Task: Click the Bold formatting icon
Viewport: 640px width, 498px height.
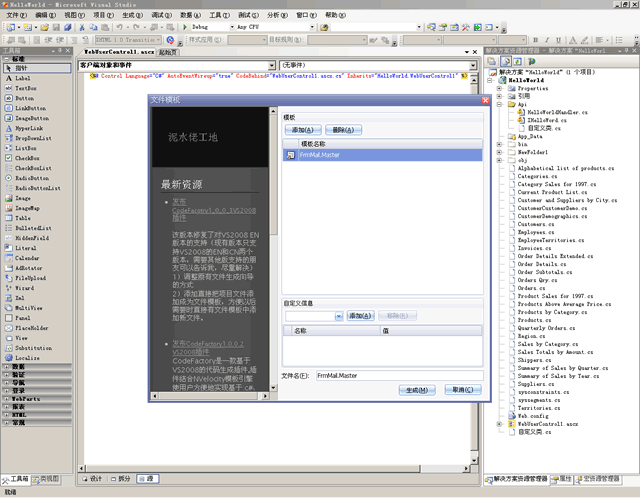Action: [536, 40]
